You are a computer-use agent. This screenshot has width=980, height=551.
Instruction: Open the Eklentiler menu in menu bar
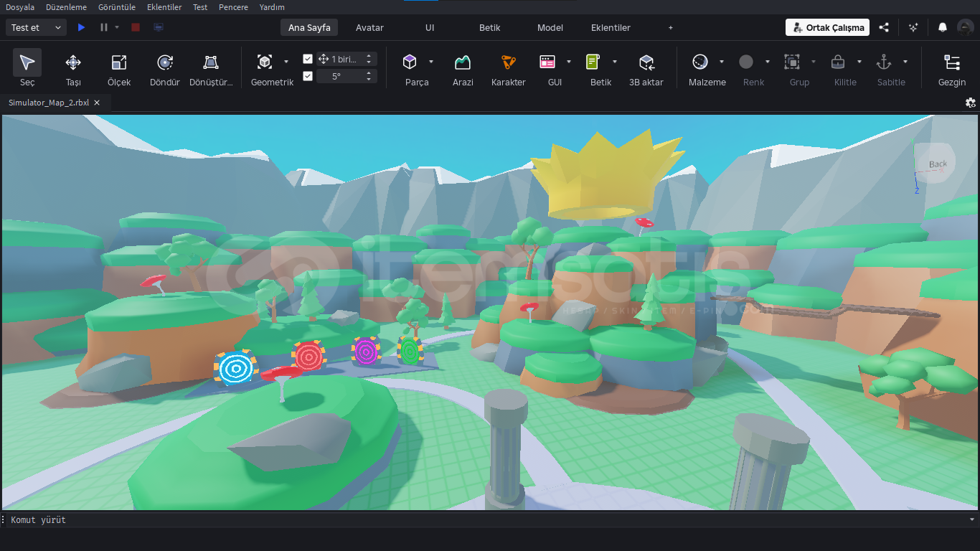coord(164,7)
